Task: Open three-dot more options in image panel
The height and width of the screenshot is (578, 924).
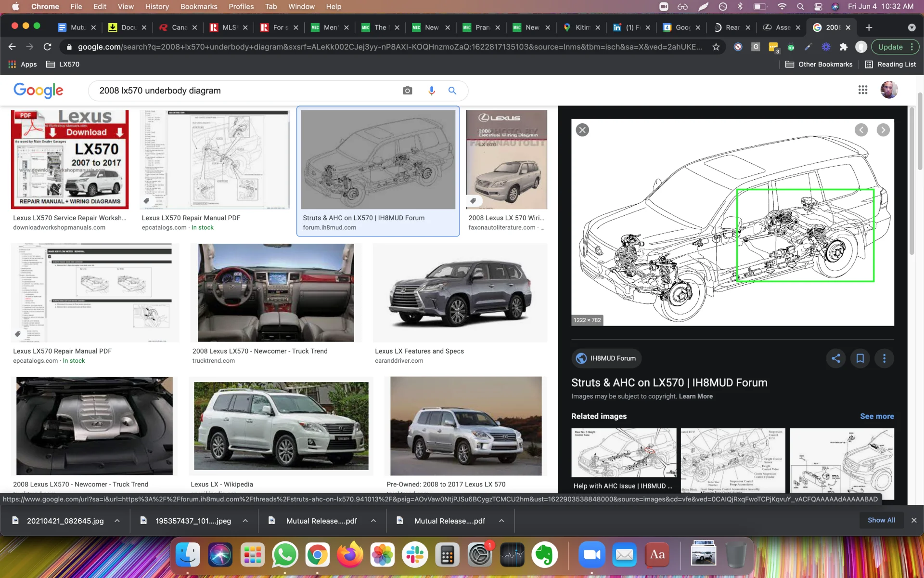Action: click(884, 358)
